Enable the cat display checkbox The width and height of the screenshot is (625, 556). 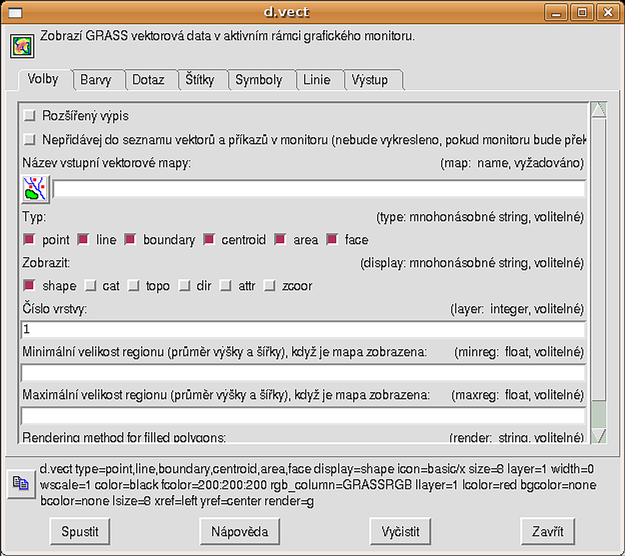pyautogui.click(x=90, y=285)
